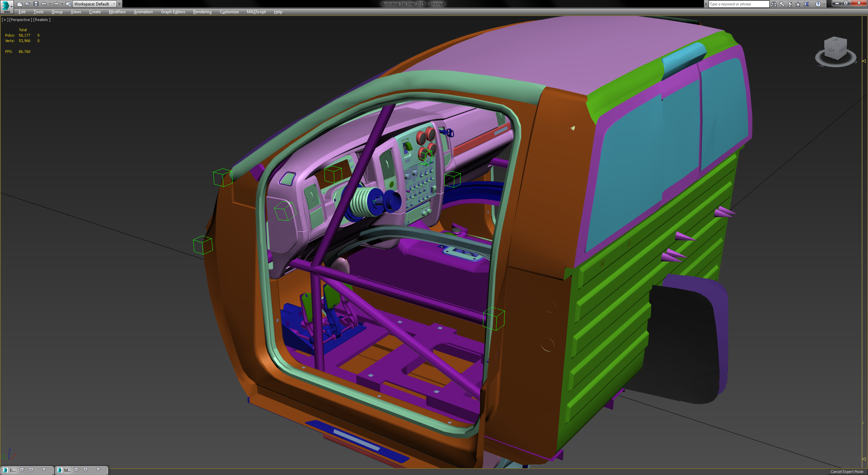Create a new scene with the New icon
The height and width of the screenshot is (475, 868).
[x=20, y=4]
